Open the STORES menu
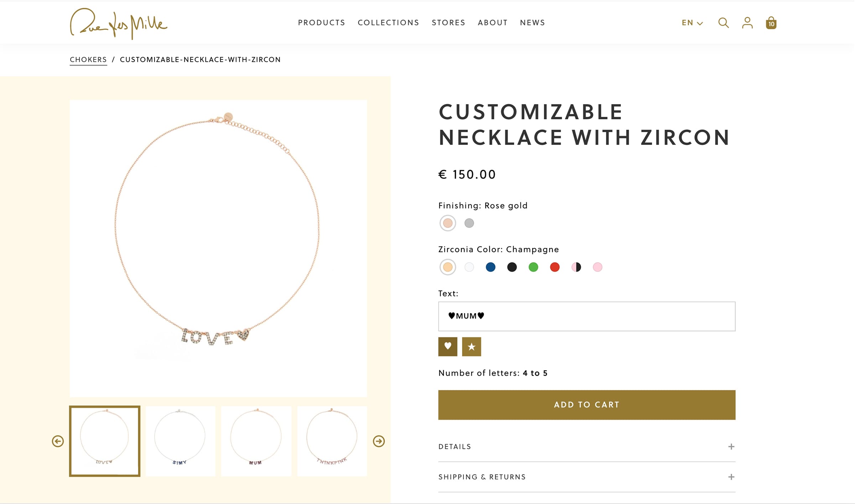855x504 pixels. pos(448,22)
